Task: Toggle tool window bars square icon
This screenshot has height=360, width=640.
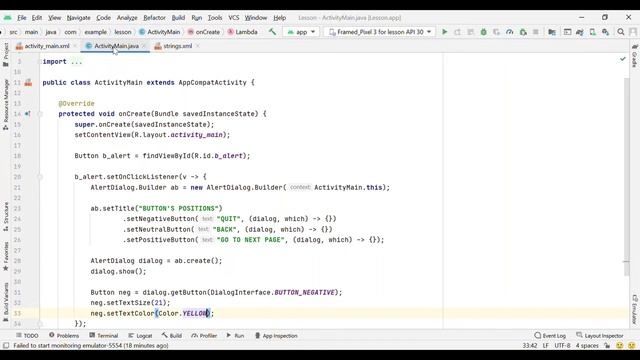Action: [x=6, y=346]
